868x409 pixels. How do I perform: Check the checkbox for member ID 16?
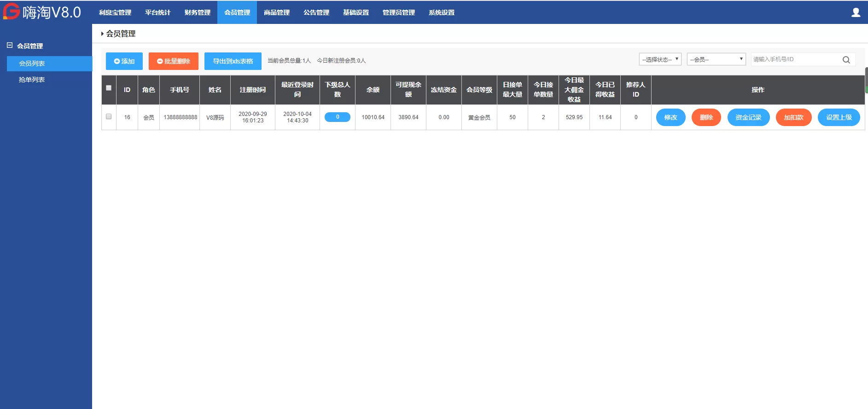(109, 116)
